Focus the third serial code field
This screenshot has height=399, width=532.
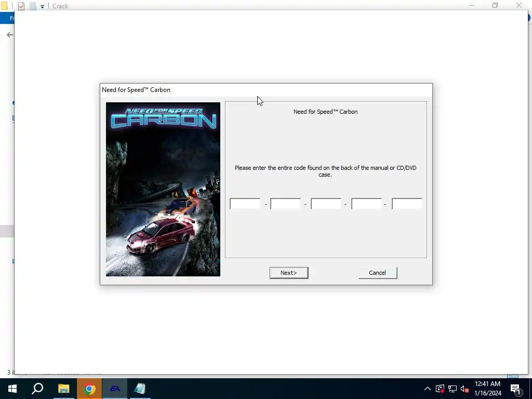326,204
